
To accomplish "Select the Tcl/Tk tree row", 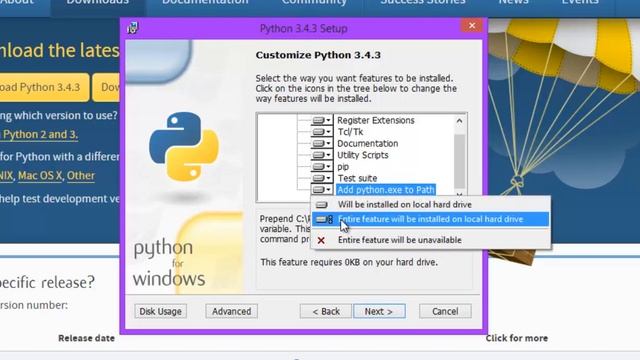I will 350,132.
